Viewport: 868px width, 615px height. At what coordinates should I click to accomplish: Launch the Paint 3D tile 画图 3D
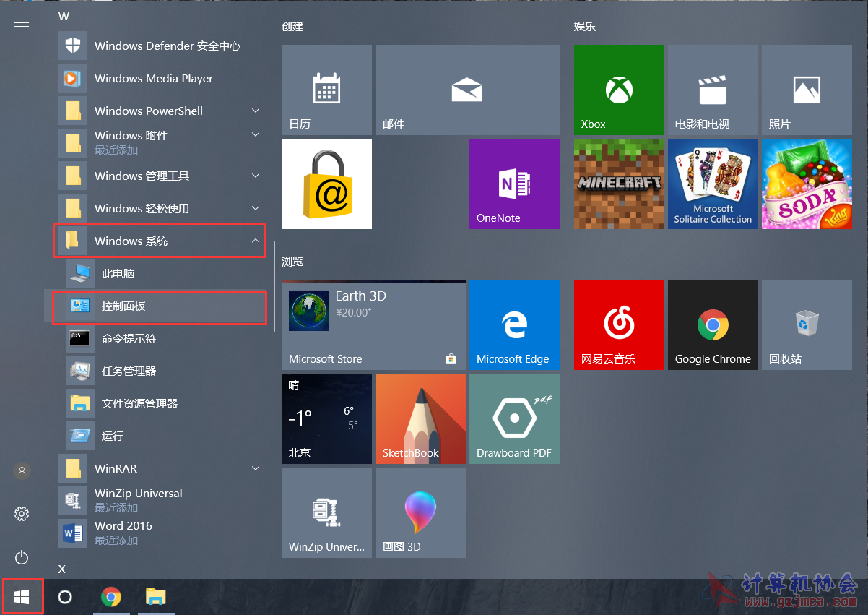point(420,512)
